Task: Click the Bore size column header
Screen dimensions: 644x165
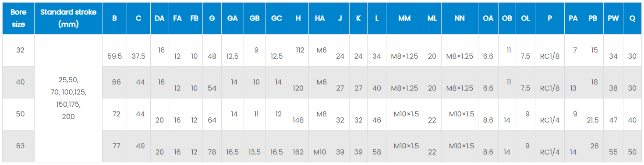Action: 18,18
